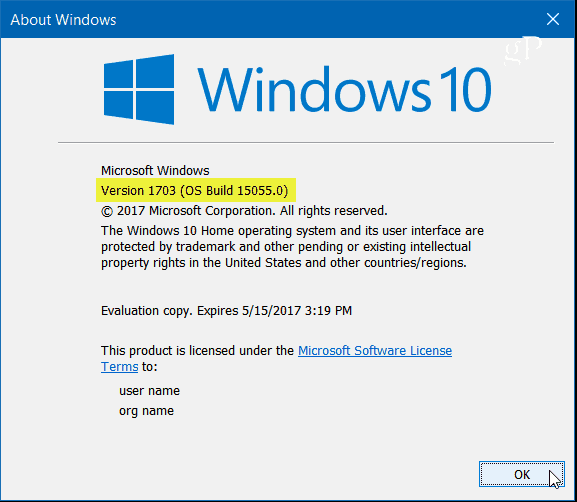The image size is (577, 502).
Task: Click the Terms link text
Action: pos(120,367)
